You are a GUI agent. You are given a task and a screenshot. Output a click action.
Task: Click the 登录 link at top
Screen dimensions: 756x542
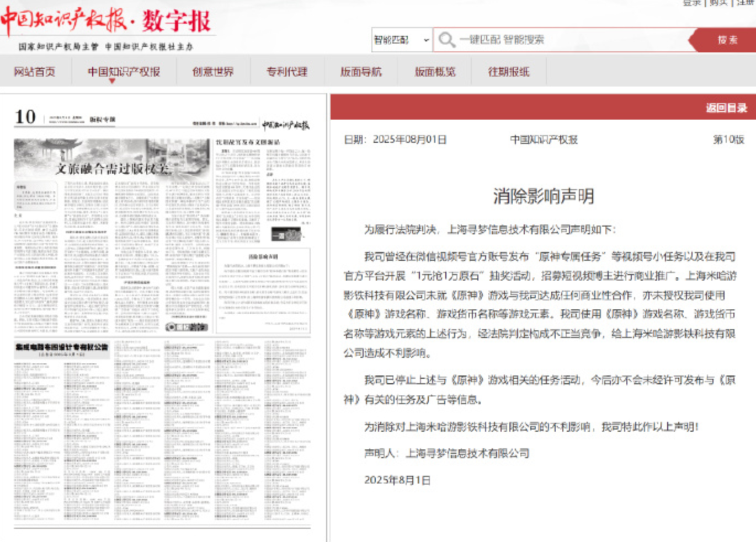(x=691, y=3)
